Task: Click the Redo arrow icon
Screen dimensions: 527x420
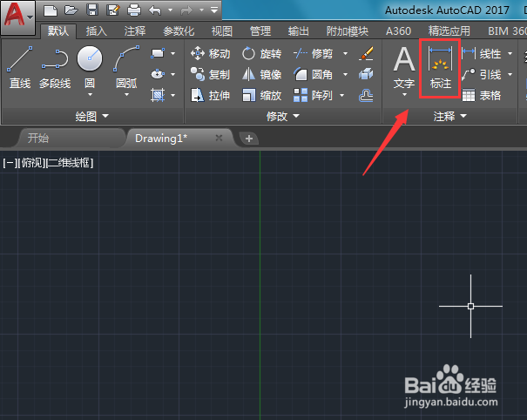Action: tap(186, 10)
